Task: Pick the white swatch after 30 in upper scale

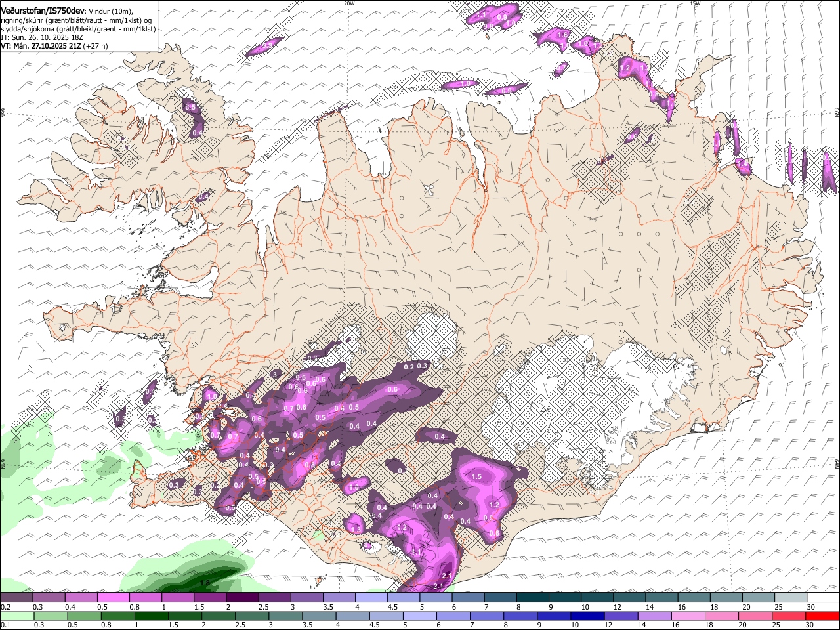Action: click(823, 597)
